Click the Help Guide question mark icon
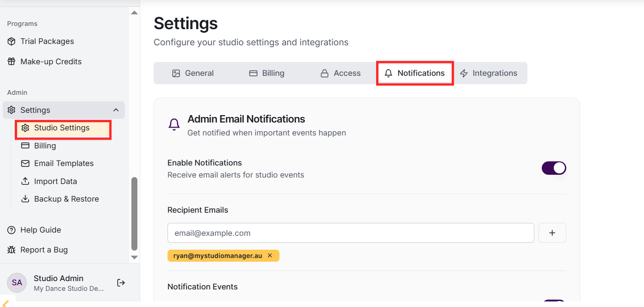Viewport: 644px width, 307px height. (12, 230)
